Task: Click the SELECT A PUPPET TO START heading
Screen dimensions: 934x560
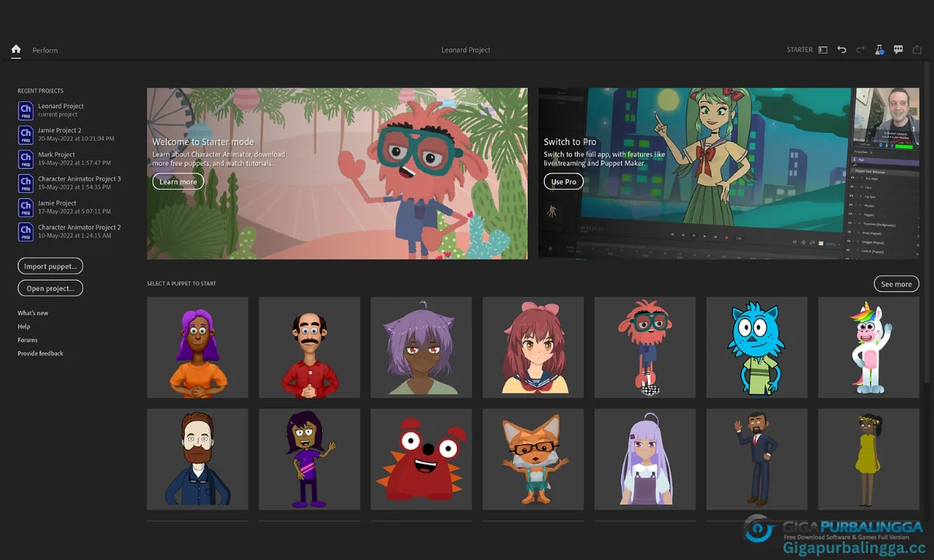Action: click(181, 284)
